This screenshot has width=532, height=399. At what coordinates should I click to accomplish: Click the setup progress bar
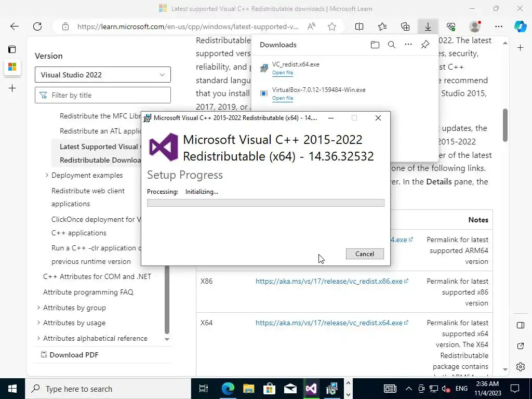(265, 203)
